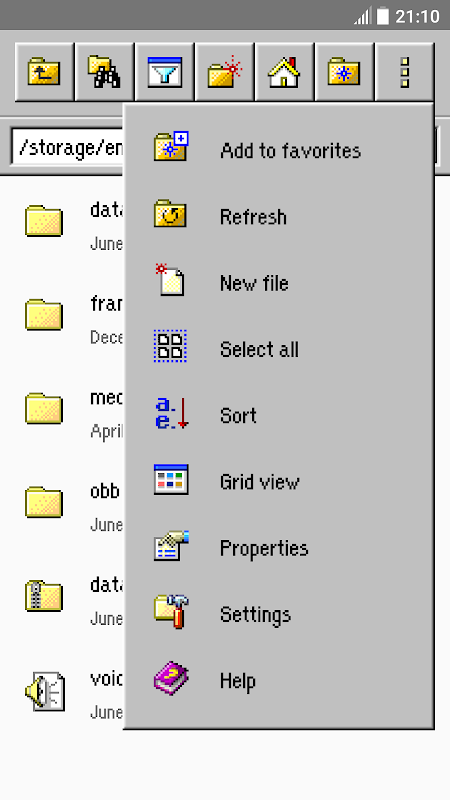Switch to Grid view
The width and height of the screenshot is (450, 800).
[x=279, y=482]
